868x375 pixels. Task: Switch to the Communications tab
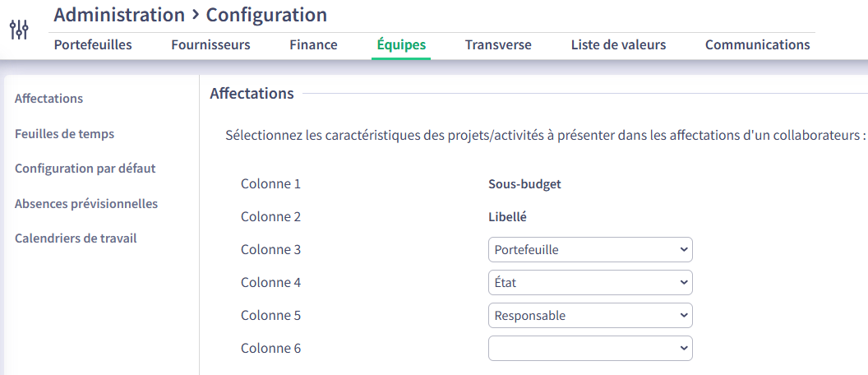(x=757, y=45)
